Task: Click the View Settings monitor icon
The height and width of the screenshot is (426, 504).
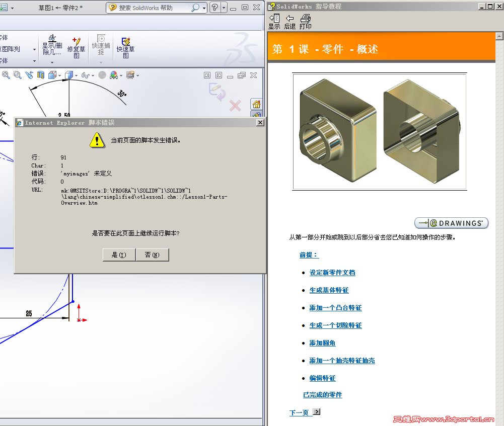Action: pos(130,75)
